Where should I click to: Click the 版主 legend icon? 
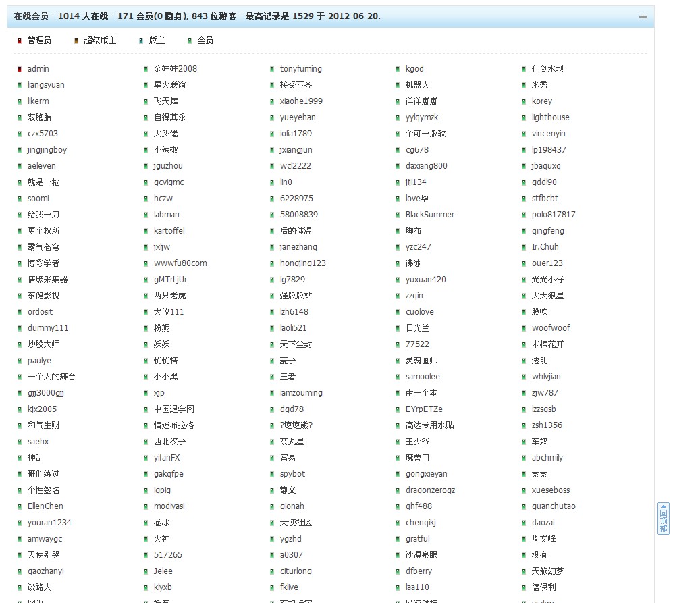coord(142,40)
